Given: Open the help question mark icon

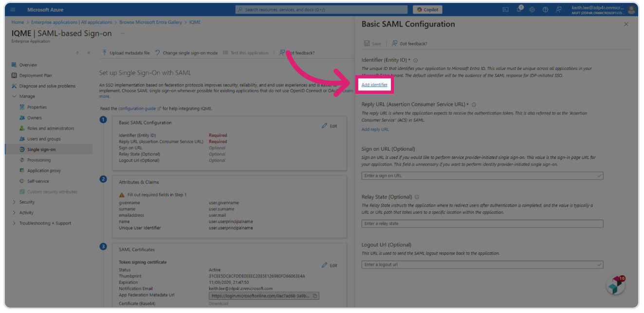Looking at the screenshot, I should click(545, 10).
